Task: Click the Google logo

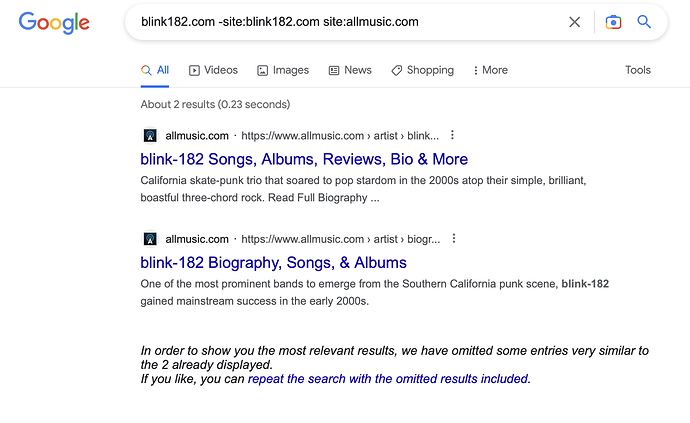Action: [x=54, y=22]
